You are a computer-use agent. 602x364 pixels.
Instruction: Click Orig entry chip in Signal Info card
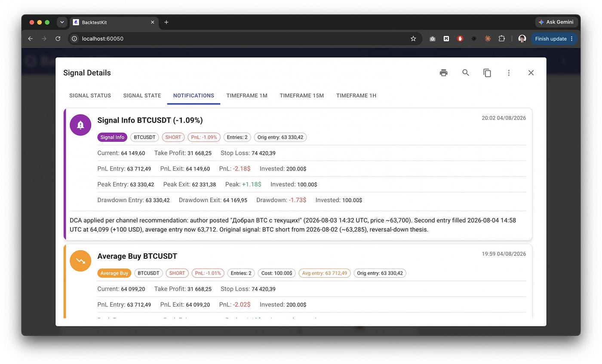coord(280,138)
